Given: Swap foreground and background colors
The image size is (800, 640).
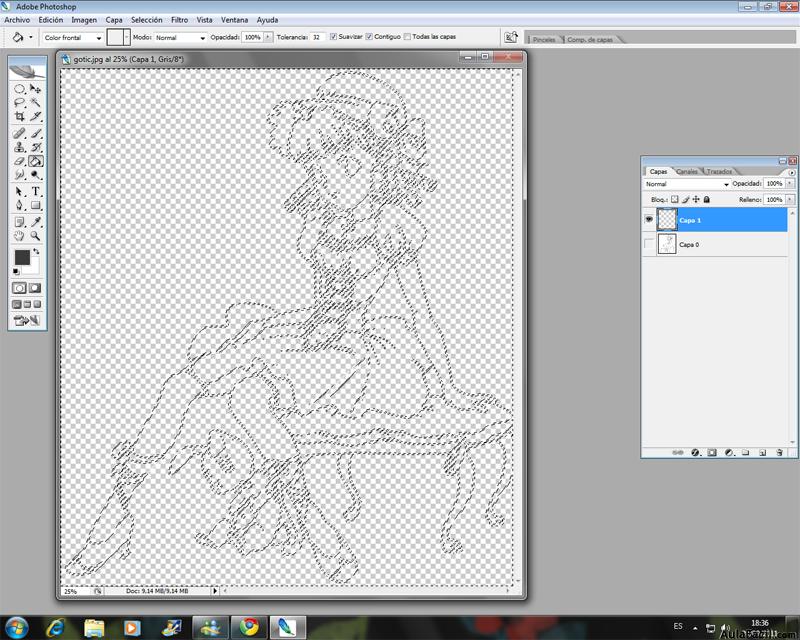Looking at the screenshot, I should (x=36, y=251).
